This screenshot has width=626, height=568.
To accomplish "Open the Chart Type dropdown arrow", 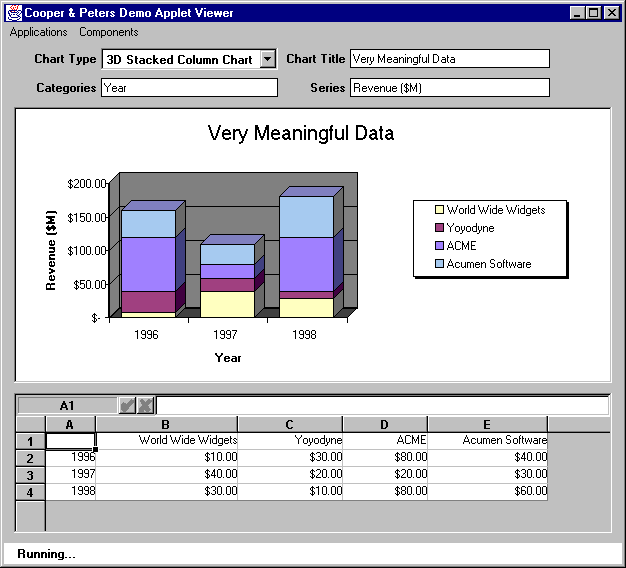I will 267,59.
